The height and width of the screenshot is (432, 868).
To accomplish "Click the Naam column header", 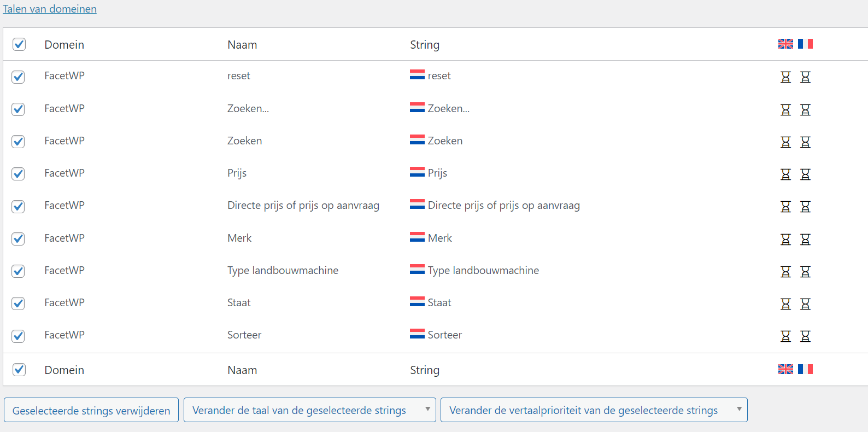I will point(242,45).
